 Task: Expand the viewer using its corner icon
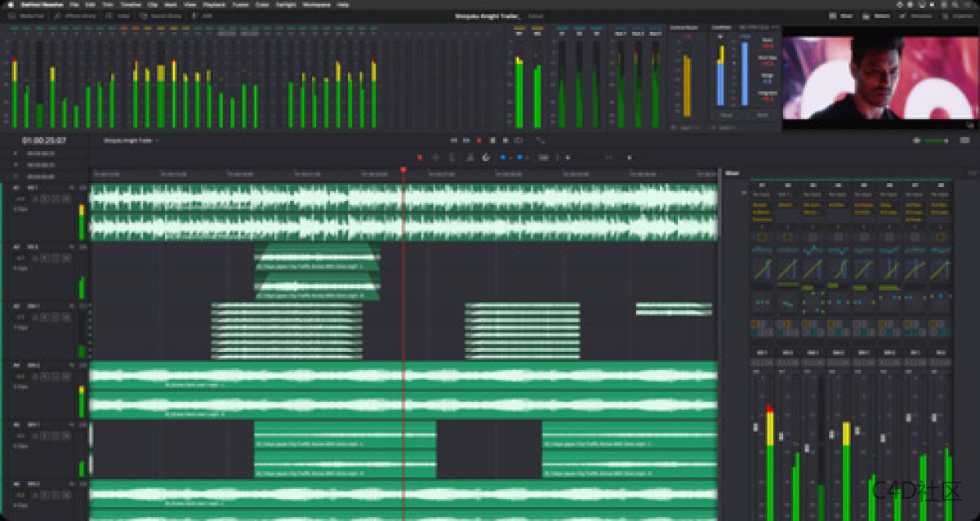click(971, 125)
